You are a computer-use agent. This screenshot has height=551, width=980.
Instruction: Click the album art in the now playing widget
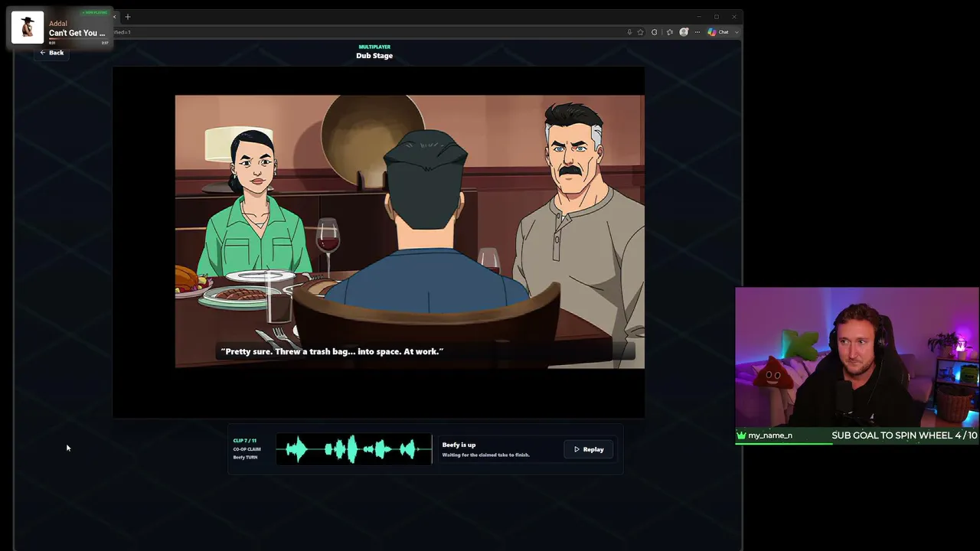coord(28,28)
